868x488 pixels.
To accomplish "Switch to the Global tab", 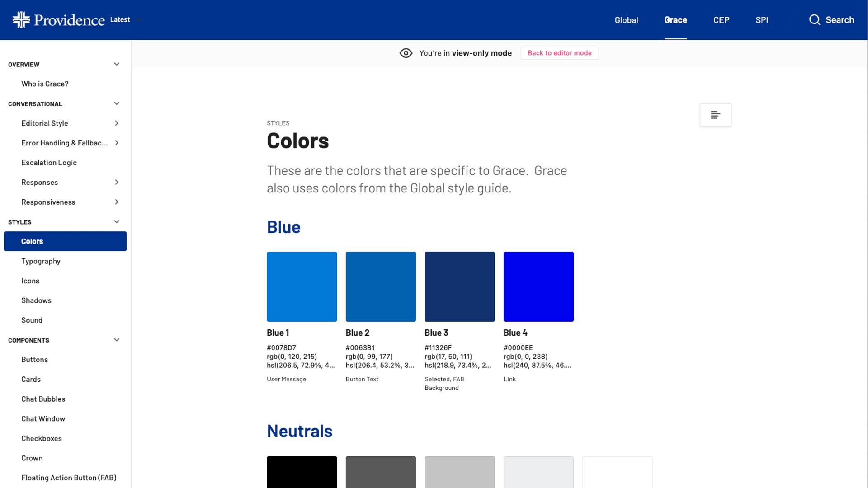I will pos(626,20).
